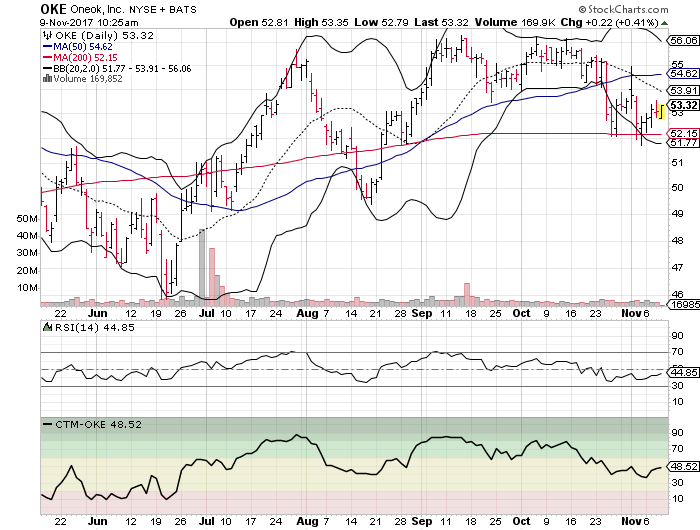Click the volume bars icon in legend
The height and width of the screenshot is (530, 700).
click(47, 79)
